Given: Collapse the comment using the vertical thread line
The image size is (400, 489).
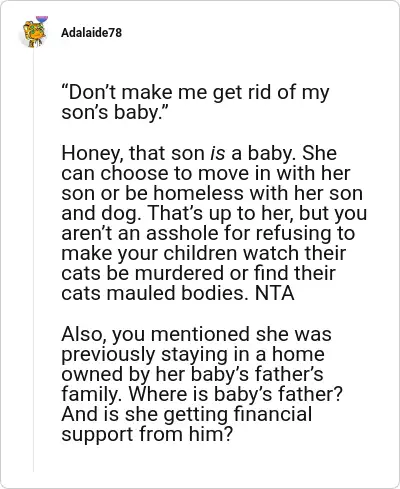Looking at the screenshot, I should coord(33,260).
